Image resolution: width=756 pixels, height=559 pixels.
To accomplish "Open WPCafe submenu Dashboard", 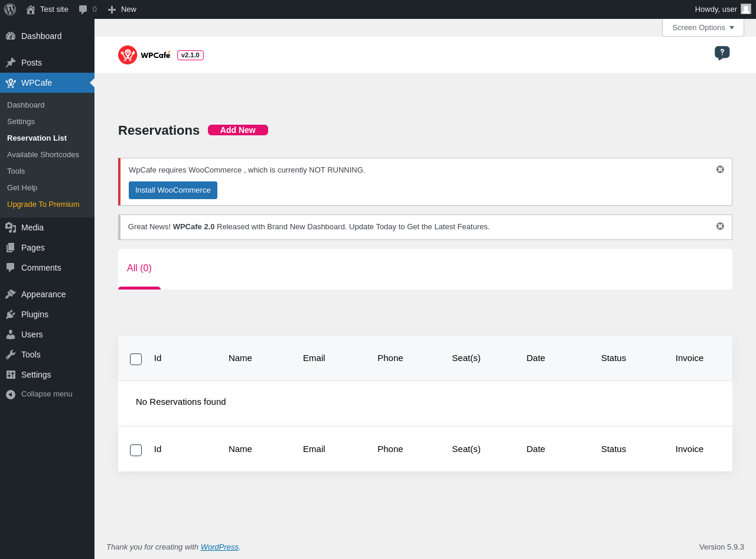I will tap(26, 105).
